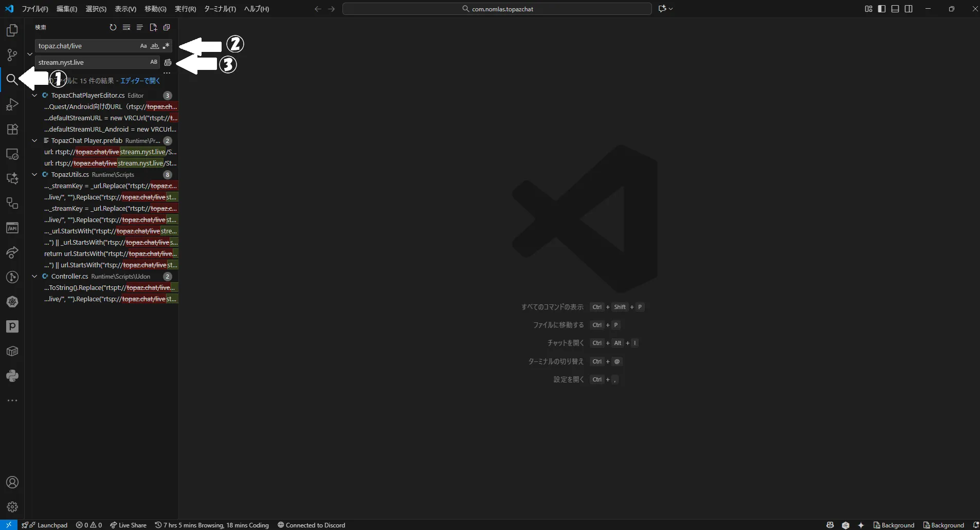The height and width of the screenshot is (530, 980).
Task: Toggle Use Regular Expression in search box
Action: pos(166,46)
